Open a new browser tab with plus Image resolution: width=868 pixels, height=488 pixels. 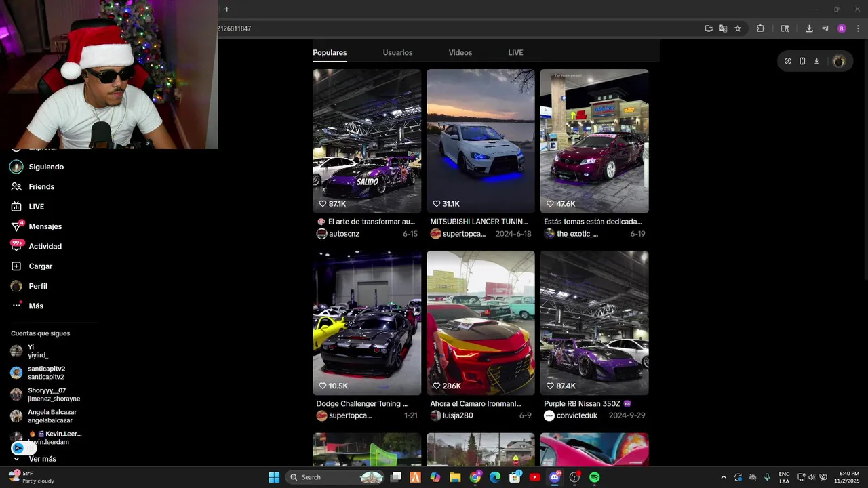coord(226,9)
